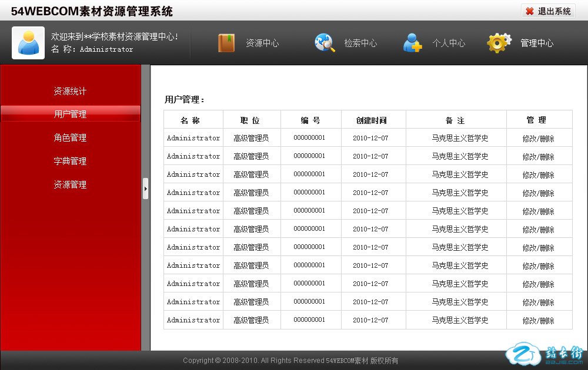Click the 编号 column header
The image size is (588, 370).
coord(310,120)
